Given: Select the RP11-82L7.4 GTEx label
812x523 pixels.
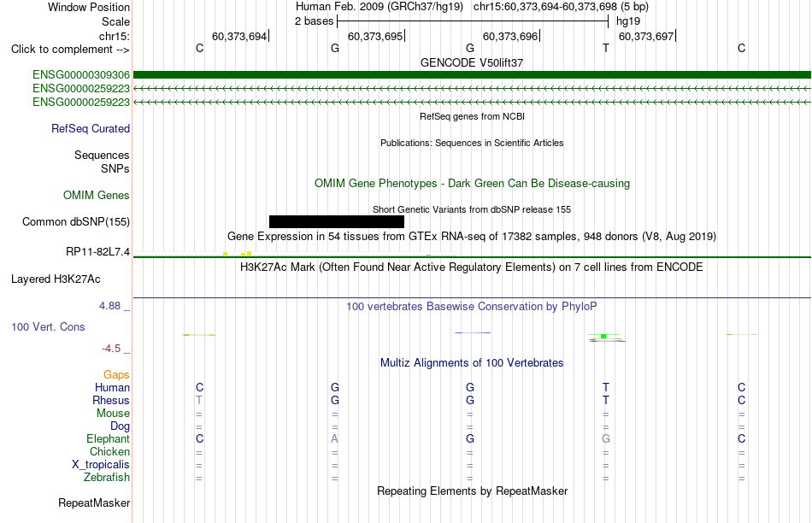Looking at the screenshot, I should click(x=98, y=251).
